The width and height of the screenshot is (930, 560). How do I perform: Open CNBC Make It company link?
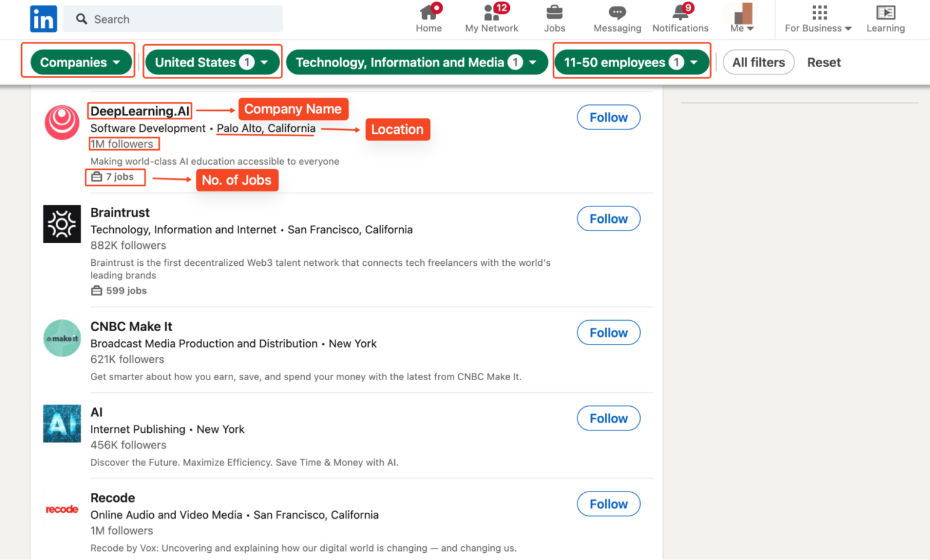pyautogui.click(x=131, y=326)
